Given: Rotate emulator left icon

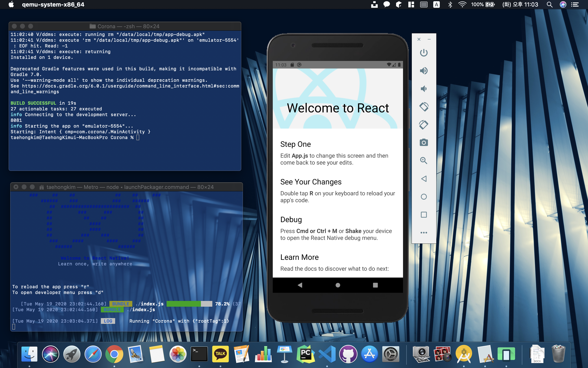Looking at the screenshot, I should (423, 107).
